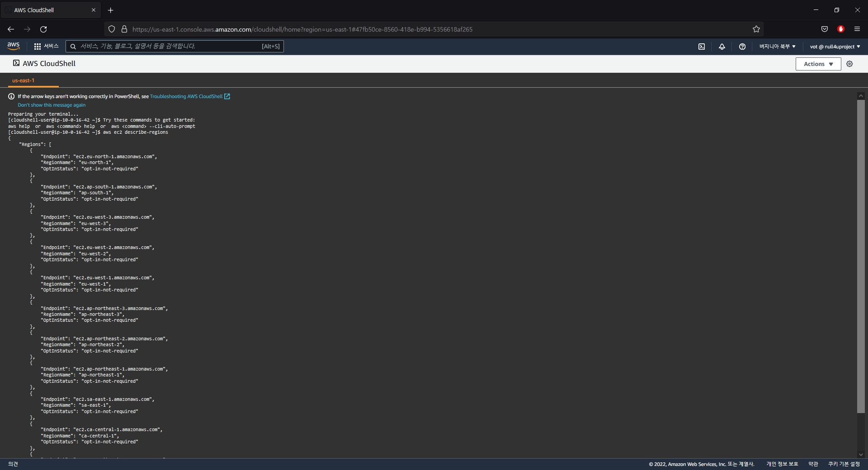The height and width of the screenshot is (470, 868).
Task: Open the Pocket save icon
Action: click(x=825, y=29)
